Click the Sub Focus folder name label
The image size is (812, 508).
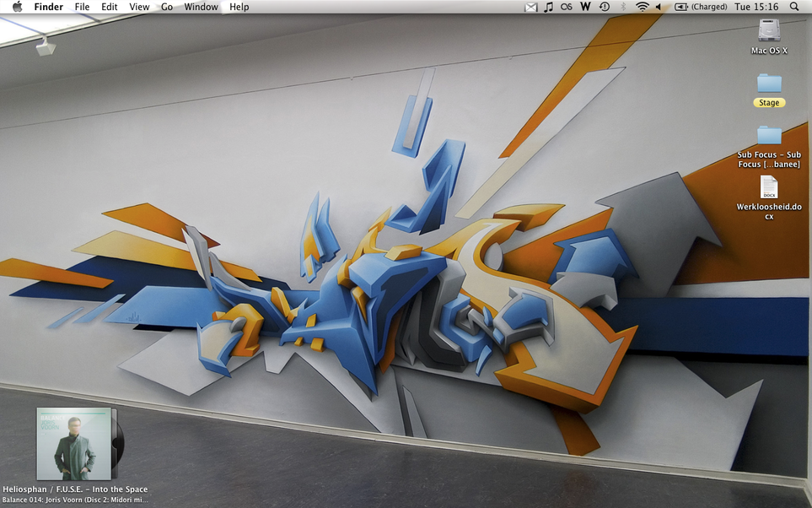[x=769, y=159]
